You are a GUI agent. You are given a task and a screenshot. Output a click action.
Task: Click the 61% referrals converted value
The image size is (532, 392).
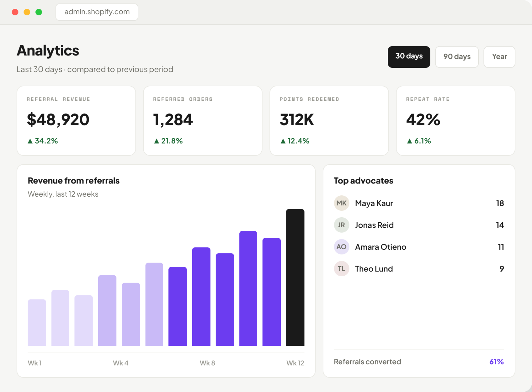click(x=496, y=362)
